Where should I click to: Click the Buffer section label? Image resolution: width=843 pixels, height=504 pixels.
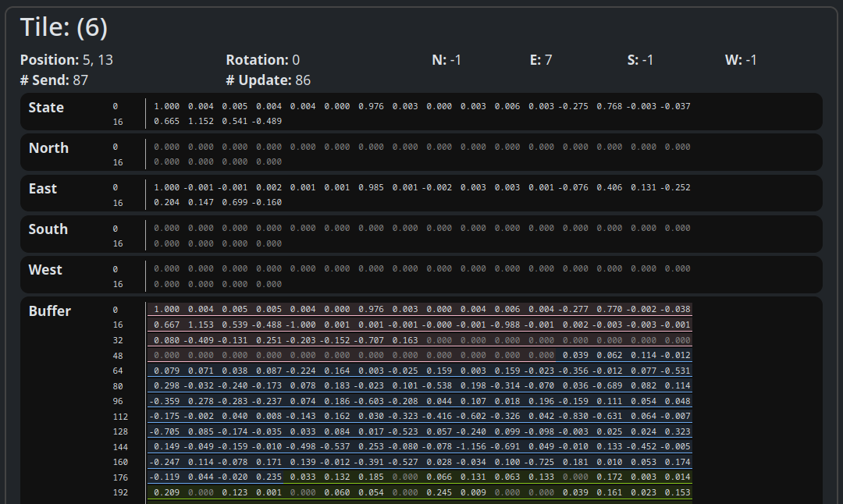[50, 311]
